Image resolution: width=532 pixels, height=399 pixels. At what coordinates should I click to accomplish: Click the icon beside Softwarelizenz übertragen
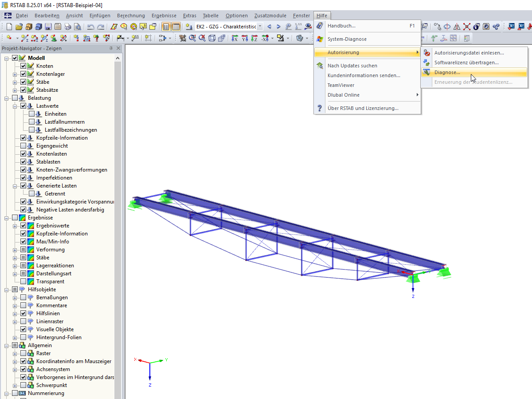pyautogui.click(x=426, y=63)
